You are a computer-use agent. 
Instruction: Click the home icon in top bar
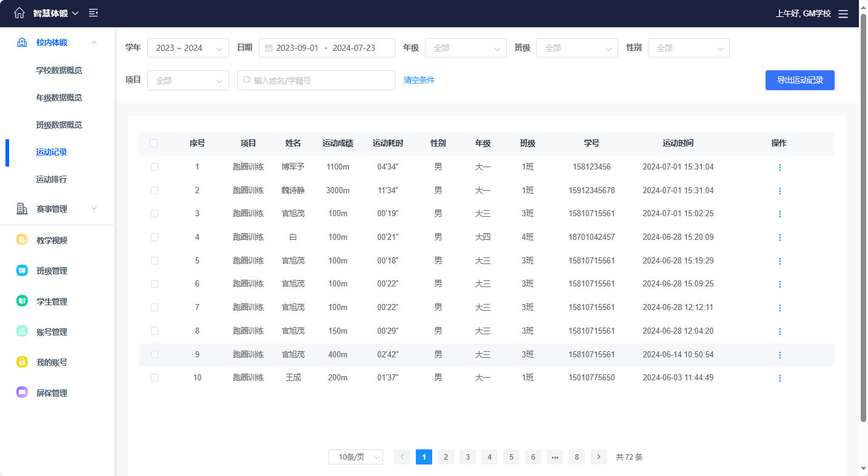pos(19,13)
